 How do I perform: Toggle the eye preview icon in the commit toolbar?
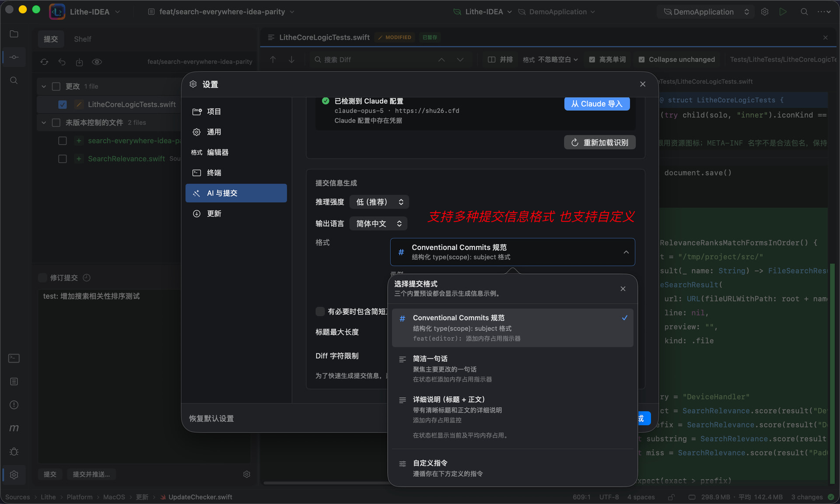[97, 62]
